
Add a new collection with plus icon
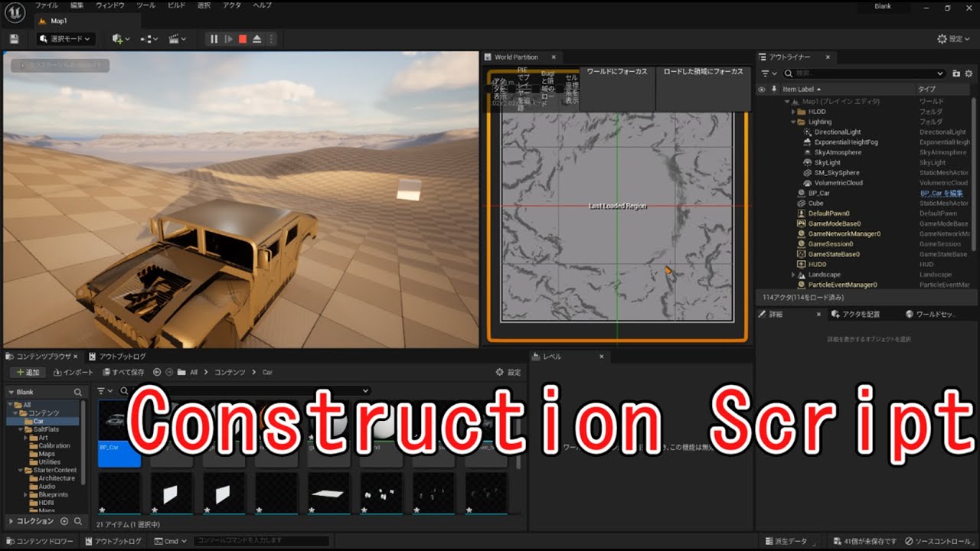[x=64, y=521]
